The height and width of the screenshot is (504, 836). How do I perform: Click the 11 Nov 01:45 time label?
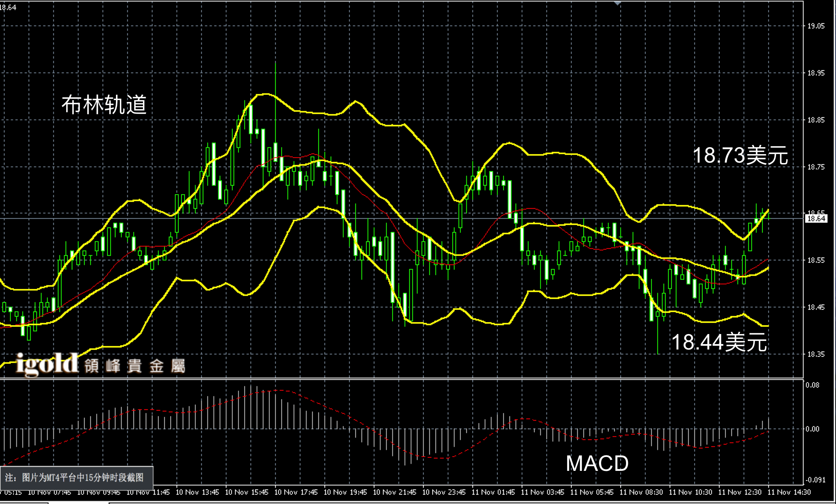(493, 492)
